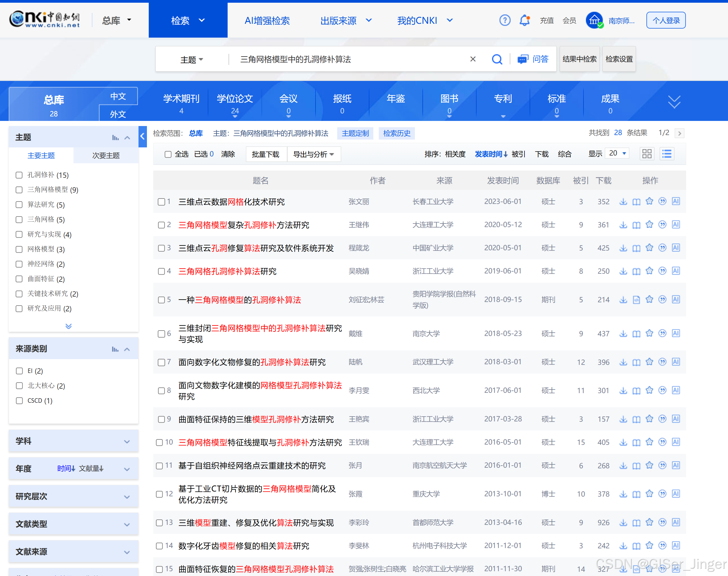Switch to grid view display icon
The width and height of the screenshot is (728, 576).
click(x=647, y=154)
